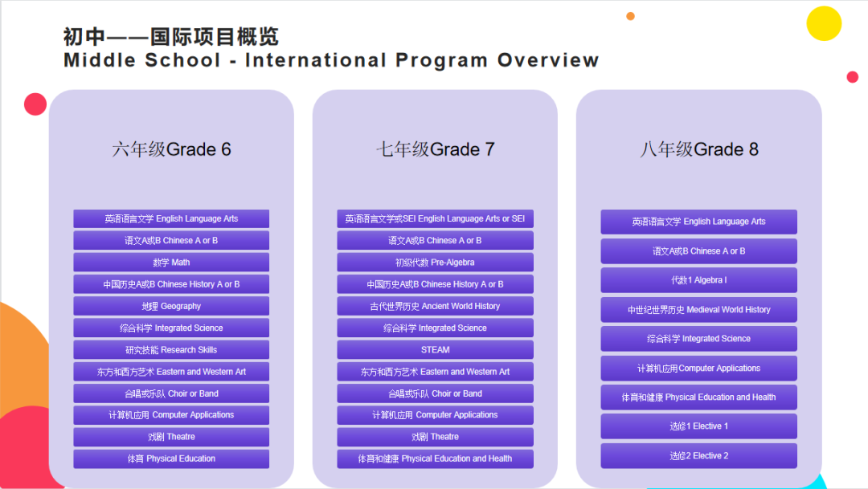Select the 初级代数 Pre-Algebra box
868x489 pixels.
(435, 263)
